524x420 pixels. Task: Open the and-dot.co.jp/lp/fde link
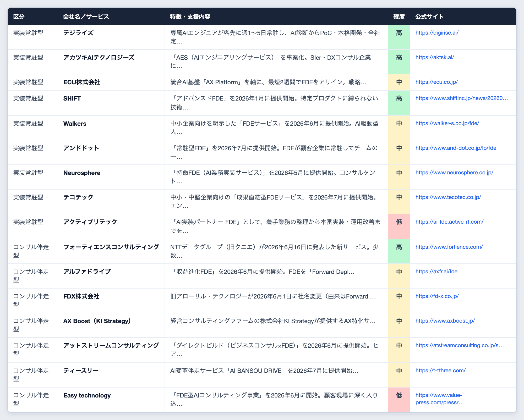click(456, 148)
